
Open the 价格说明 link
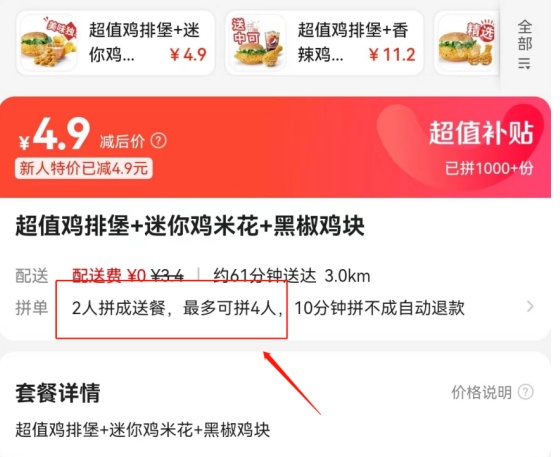pos(481,392)
